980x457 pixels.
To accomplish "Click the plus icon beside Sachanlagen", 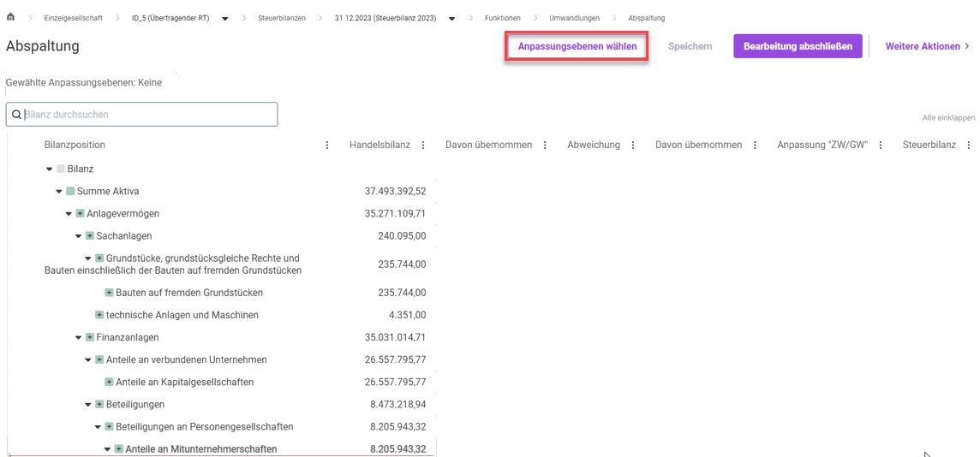I will [90, 236].
